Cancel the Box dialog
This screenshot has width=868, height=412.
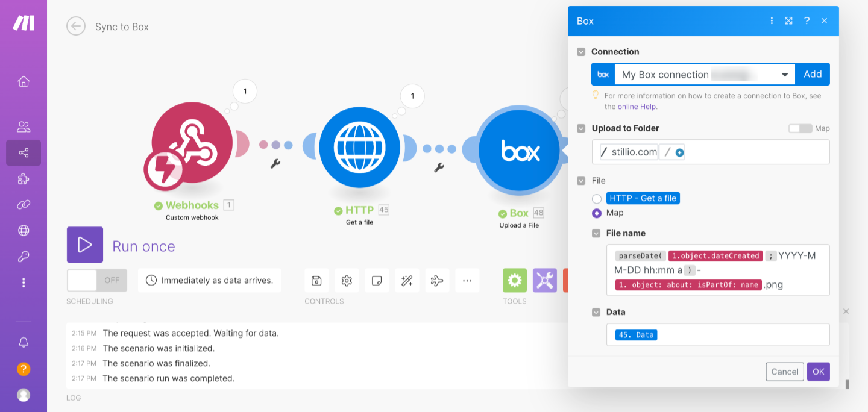tap(785, 372)
